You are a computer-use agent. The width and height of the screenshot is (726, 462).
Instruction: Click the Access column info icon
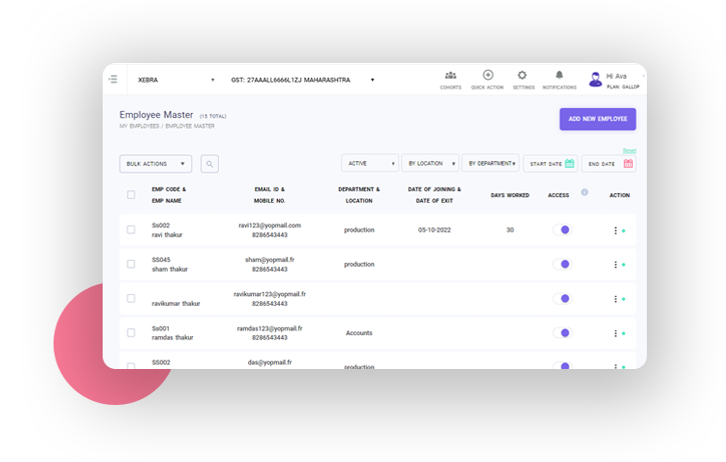584,193
